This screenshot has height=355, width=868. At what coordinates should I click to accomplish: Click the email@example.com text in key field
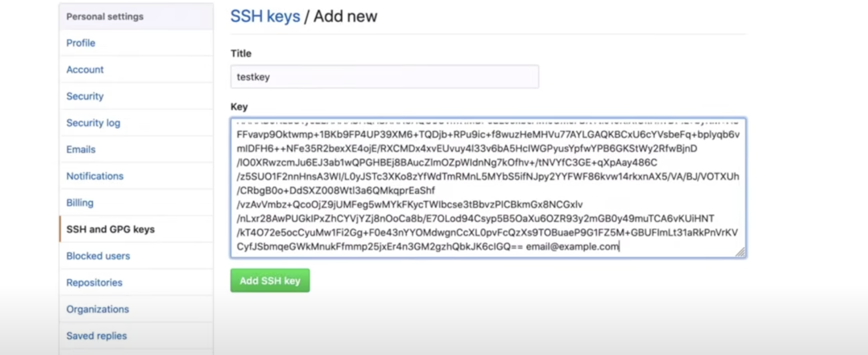pyautogui.click(x=572, y=247)
